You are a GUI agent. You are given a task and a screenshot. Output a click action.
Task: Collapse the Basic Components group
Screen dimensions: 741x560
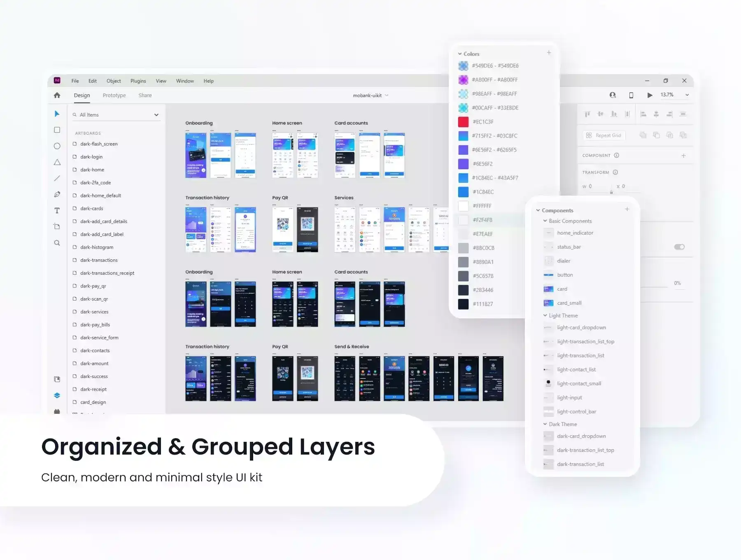pyautogui.click(x=545, y=221)
